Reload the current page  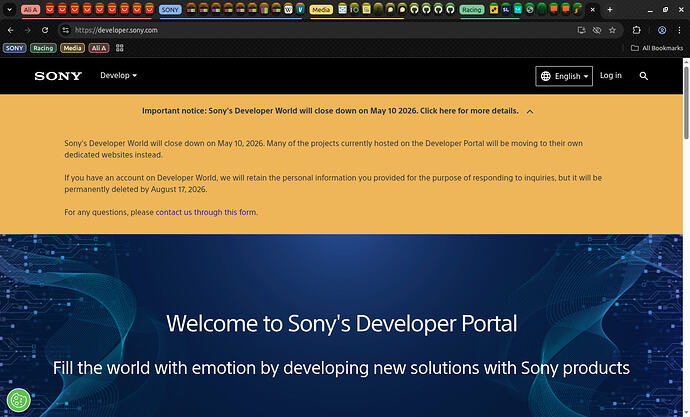click(45, 30)
